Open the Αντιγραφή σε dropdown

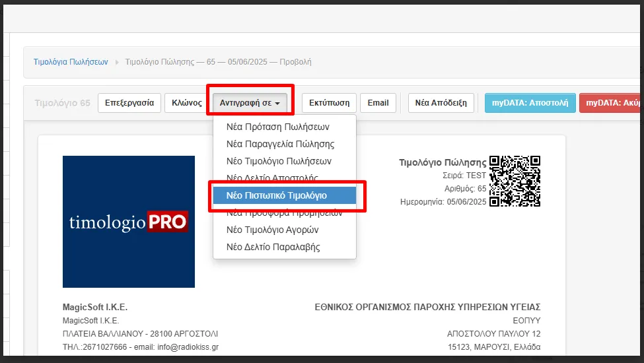pyautogui.click(x=250, y=103)
